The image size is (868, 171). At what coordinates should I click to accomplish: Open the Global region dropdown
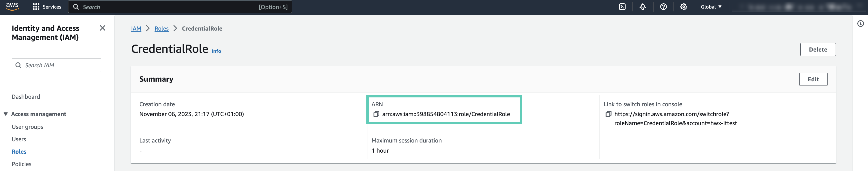coord(711,7)
